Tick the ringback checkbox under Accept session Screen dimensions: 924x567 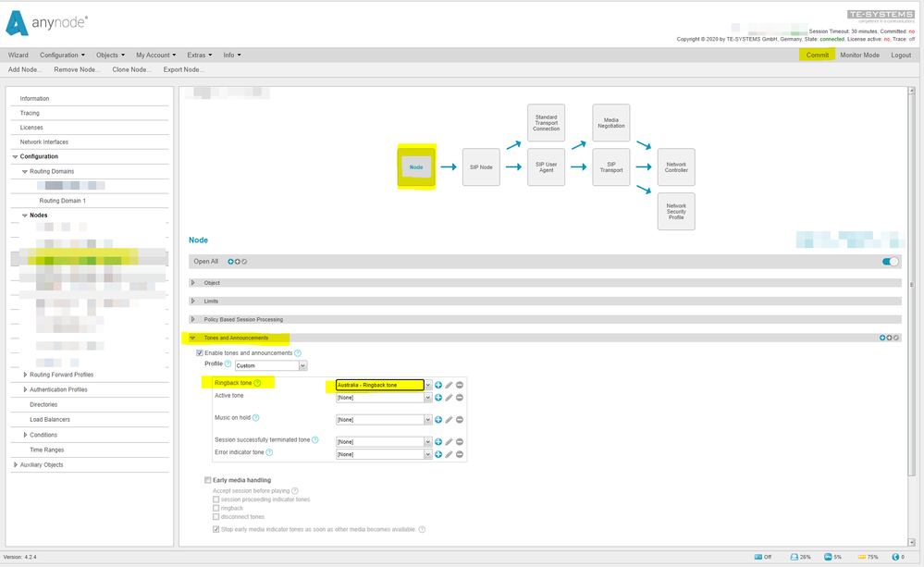coord(216,508)
